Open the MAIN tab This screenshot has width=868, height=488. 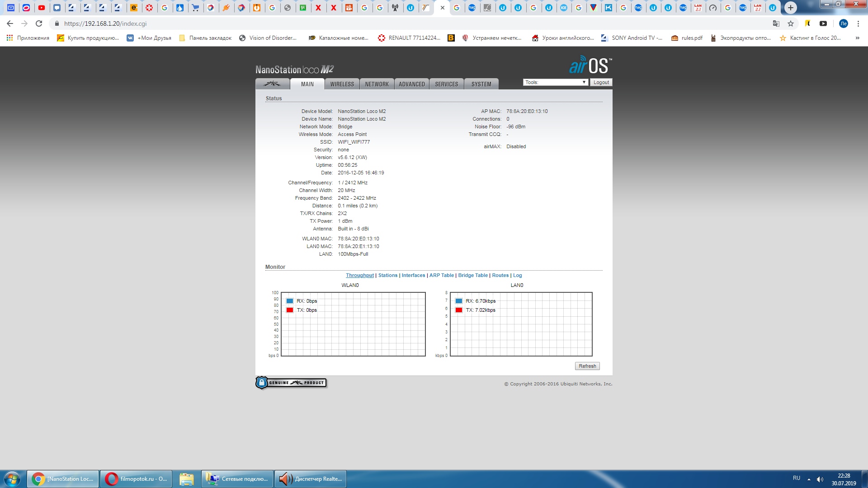click(x=307, y=84)
